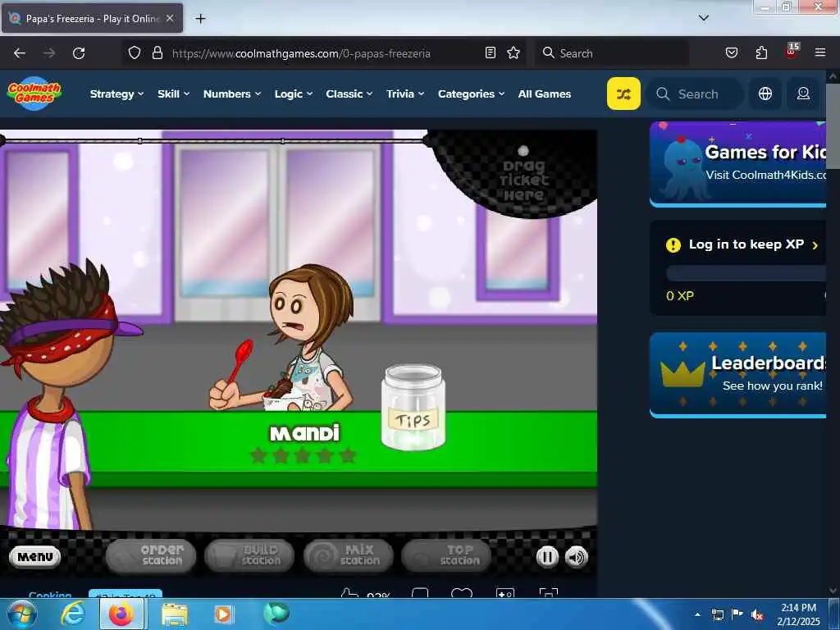Open the user account profile icon

[x=803, y=94]
